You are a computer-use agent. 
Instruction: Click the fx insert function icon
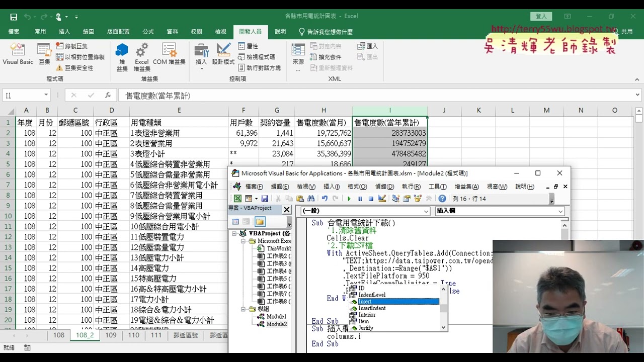[x=108, y=95]
